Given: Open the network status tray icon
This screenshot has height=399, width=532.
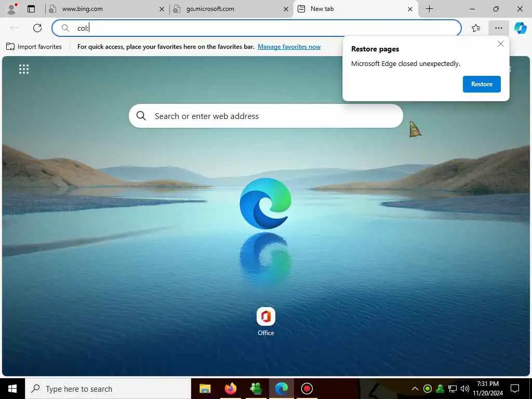Looking at the screenshot, I should pos(453,389).
